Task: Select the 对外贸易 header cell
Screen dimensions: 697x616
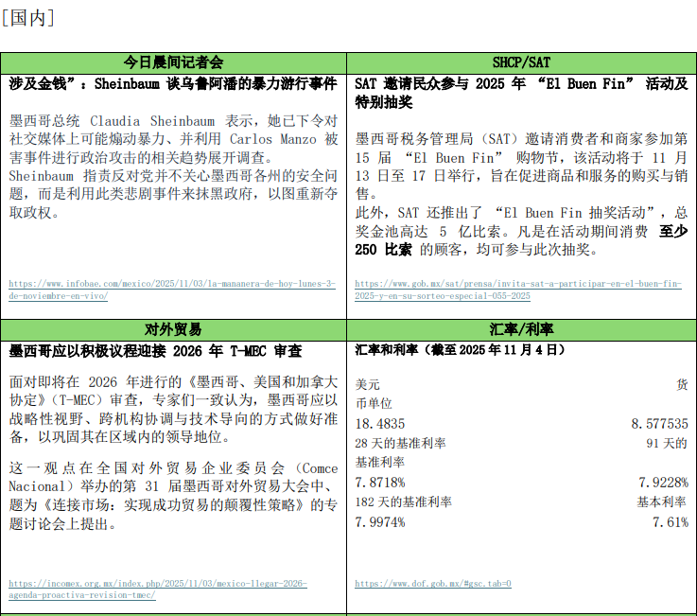Action: pyautogui.click(x=174, y=329)
